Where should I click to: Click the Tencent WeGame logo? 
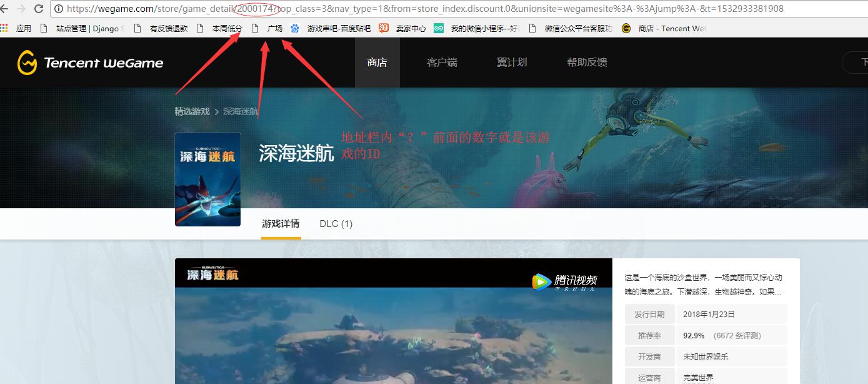pos(91,63)
